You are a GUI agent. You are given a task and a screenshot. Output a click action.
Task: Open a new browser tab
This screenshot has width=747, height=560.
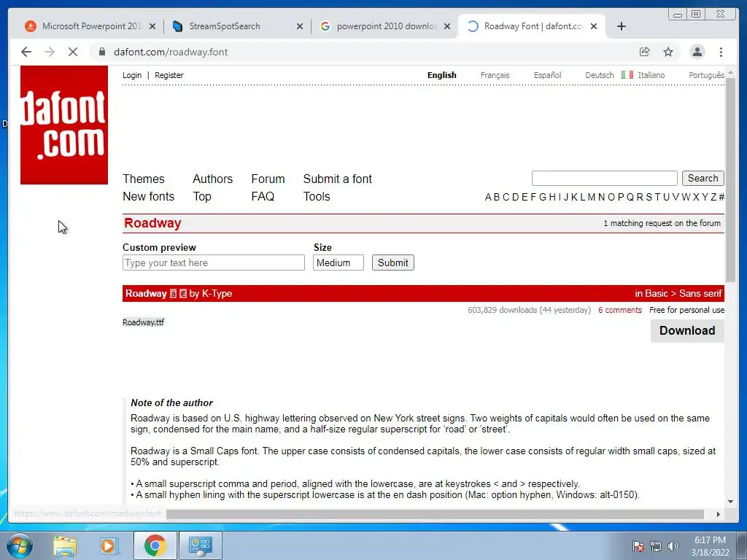tap(622, 26)
